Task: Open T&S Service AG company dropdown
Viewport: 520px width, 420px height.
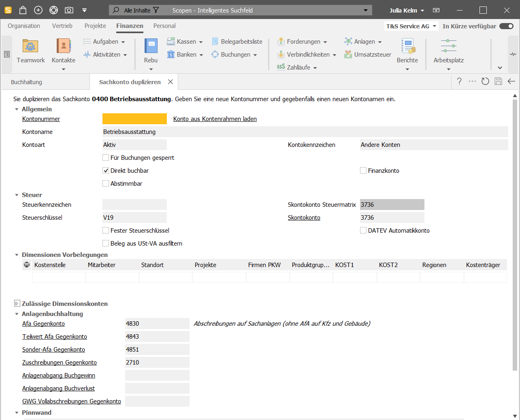Action: (x=411, y=26)
